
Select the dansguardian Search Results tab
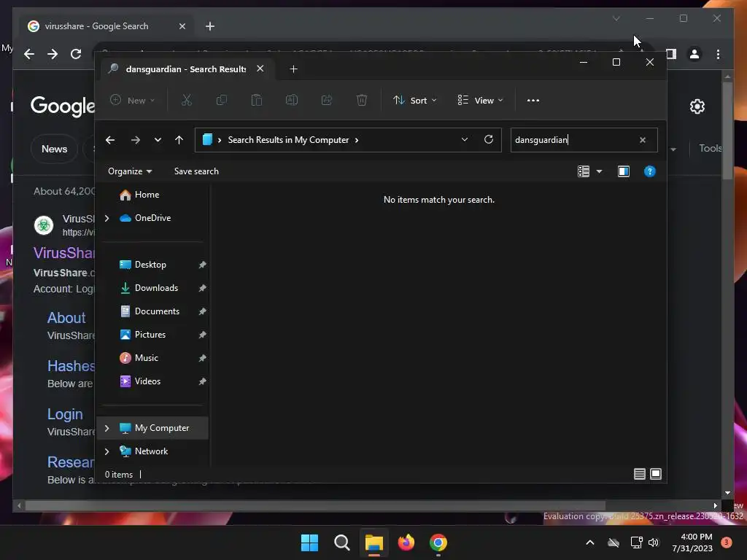(x=186, y=69)
